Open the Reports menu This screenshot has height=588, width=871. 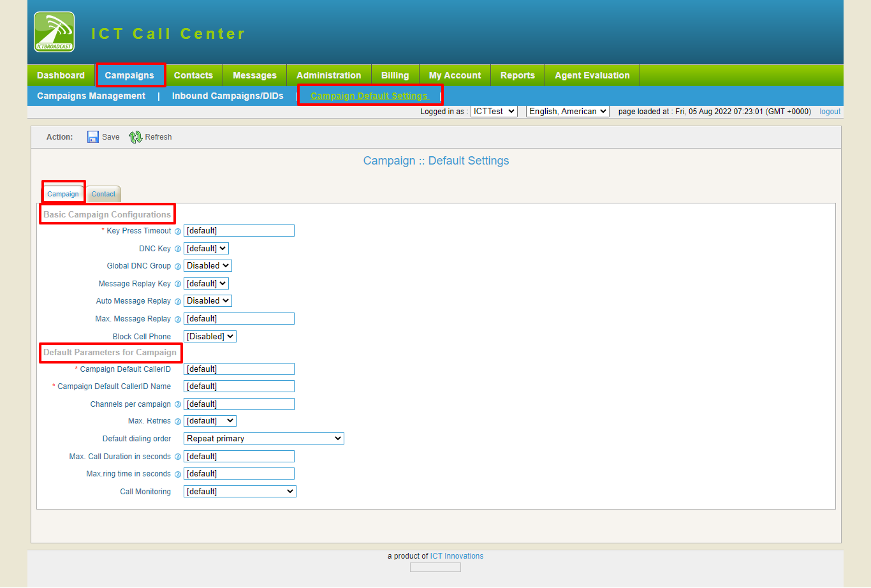pos(517,75)
